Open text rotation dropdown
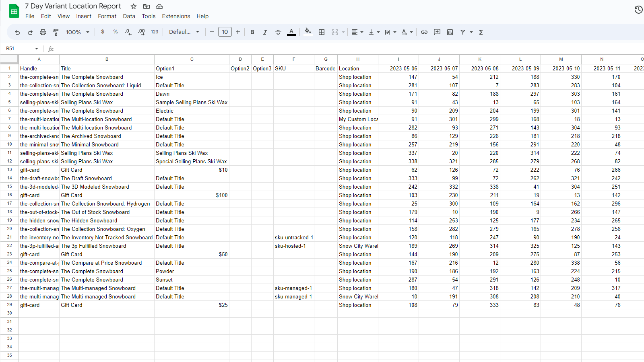Viewport: 644px width, 362px height. (x=407, y=32)
